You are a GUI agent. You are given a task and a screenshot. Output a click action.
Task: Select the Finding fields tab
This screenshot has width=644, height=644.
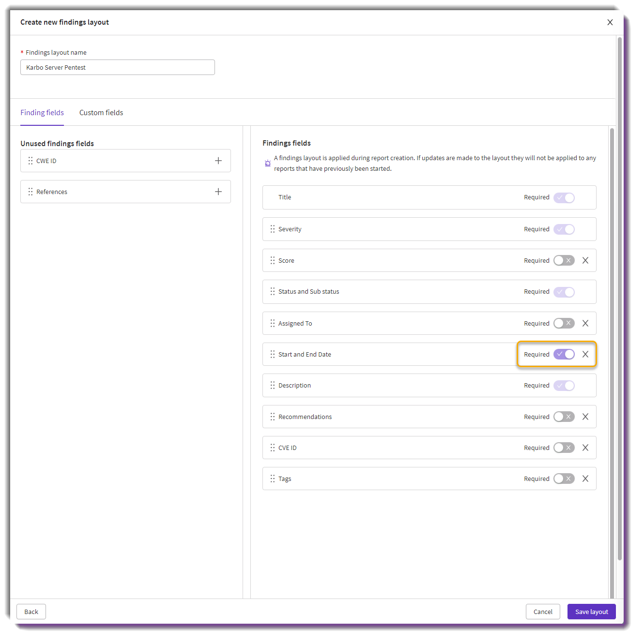(x=42, y=112)
